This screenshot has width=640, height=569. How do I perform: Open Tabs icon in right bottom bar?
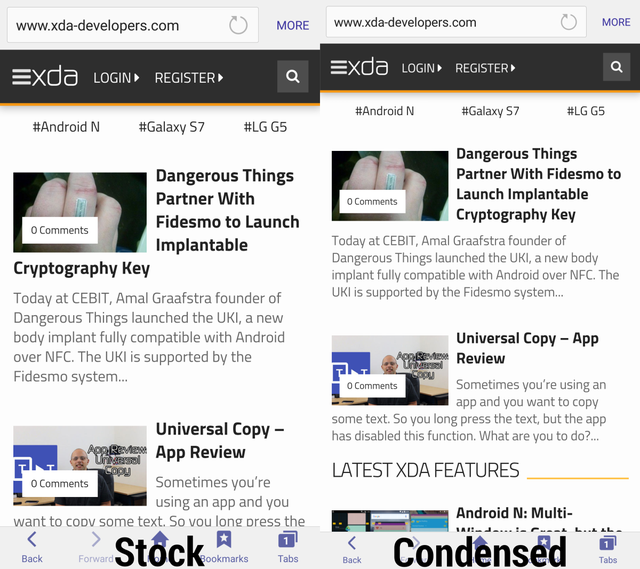coord(608,547)
